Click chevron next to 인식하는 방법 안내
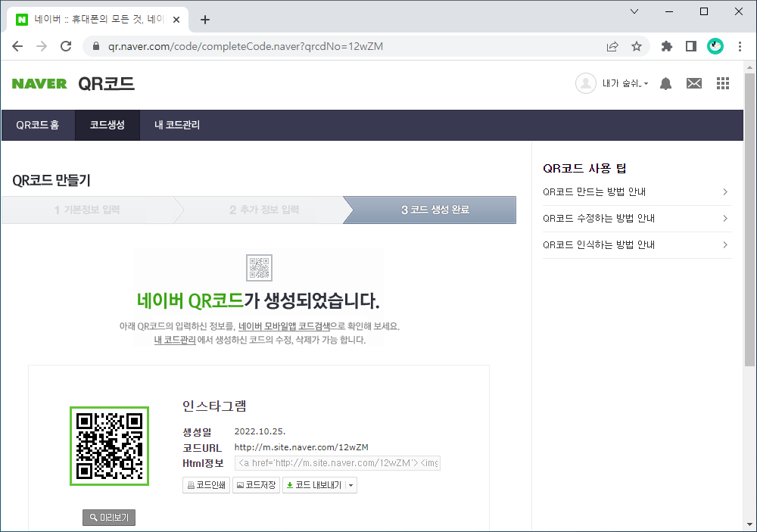 pos(725,245)
